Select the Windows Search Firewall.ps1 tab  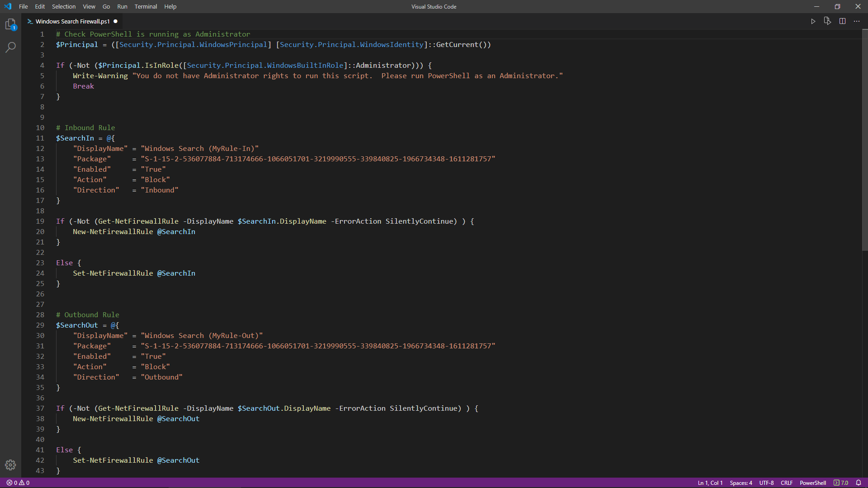(72, 21)
